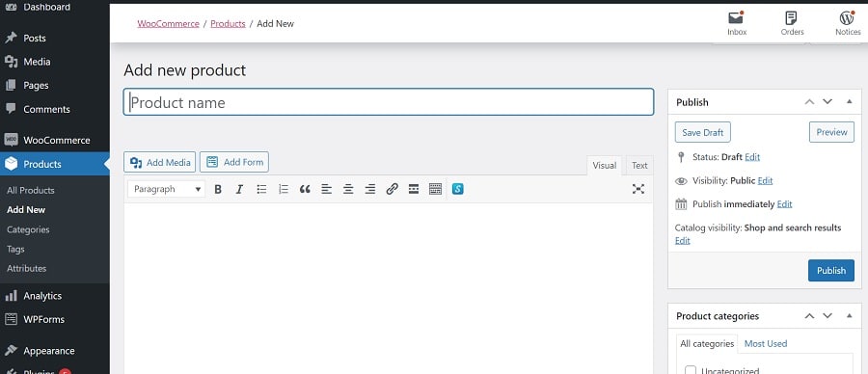This screenshot has width=868, height=374.
Task: Move Product categories panel down
Action: pyautogui.click(x=827, y=316)
